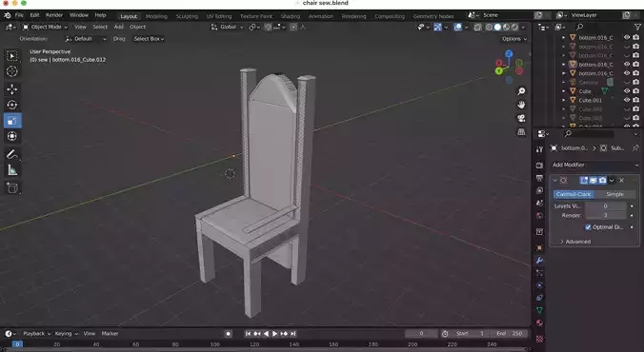644x352 pixels.
Task: Expand the Cube.001 outliner row
Action: [564, 100]
